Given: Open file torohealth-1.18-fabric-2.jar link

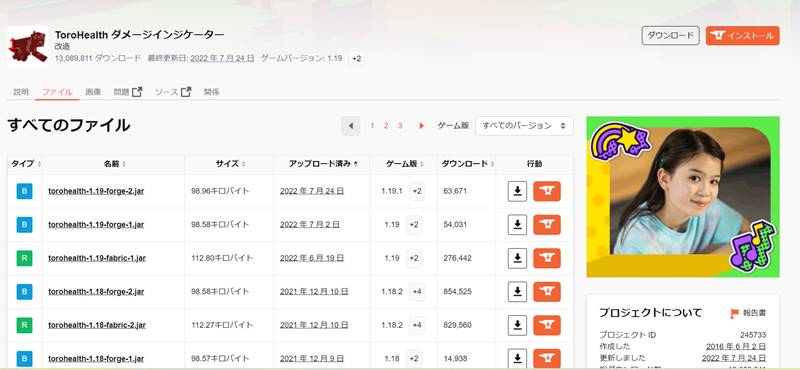Looking at the screenshot, I should pos(97,325).
